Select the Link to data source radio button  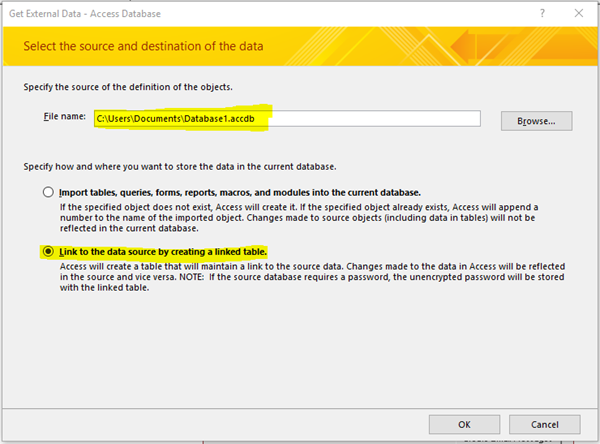pos(47,250)
